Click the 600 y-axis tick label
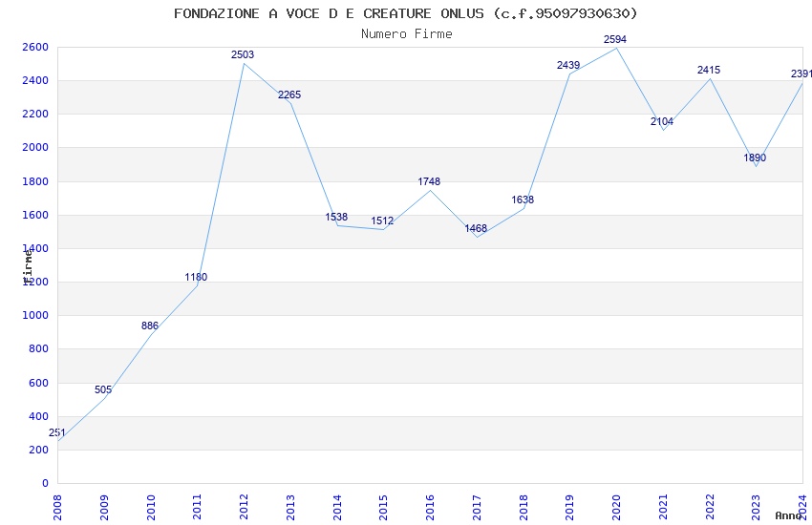Image resolution: width=812 pixels, height=525 pixels. coord(38,384)
